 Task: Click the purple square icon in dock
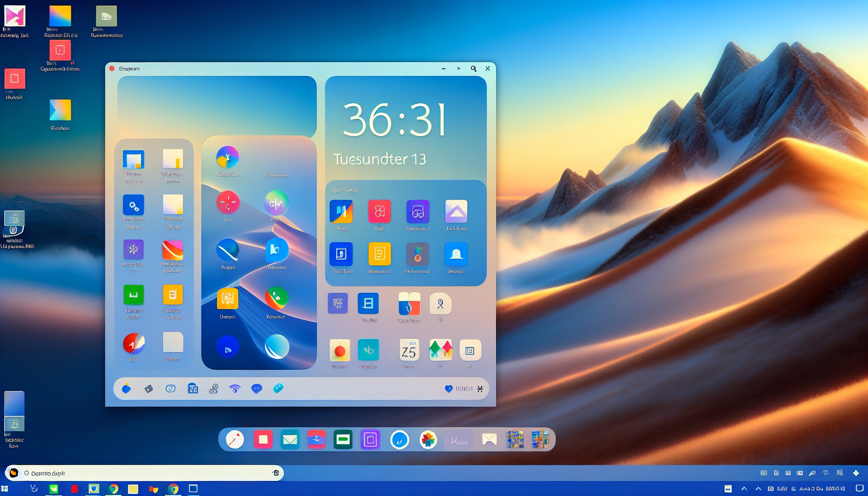[x=370, y=439]
